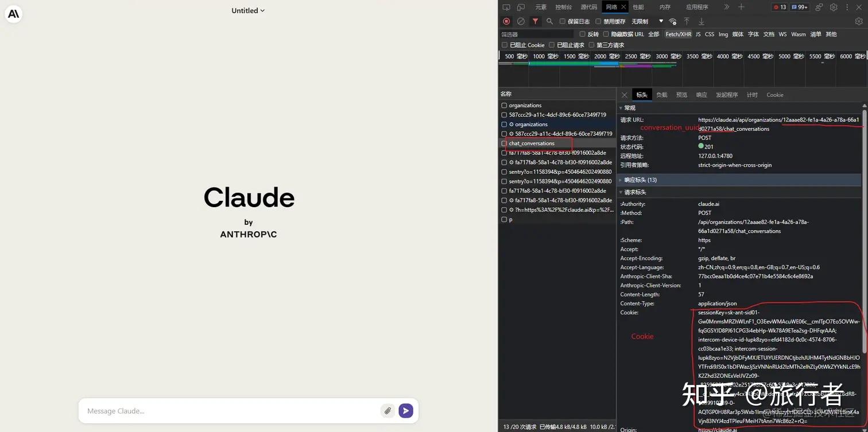Open the DevTools three-dot menu

click(x=847, y=7)
